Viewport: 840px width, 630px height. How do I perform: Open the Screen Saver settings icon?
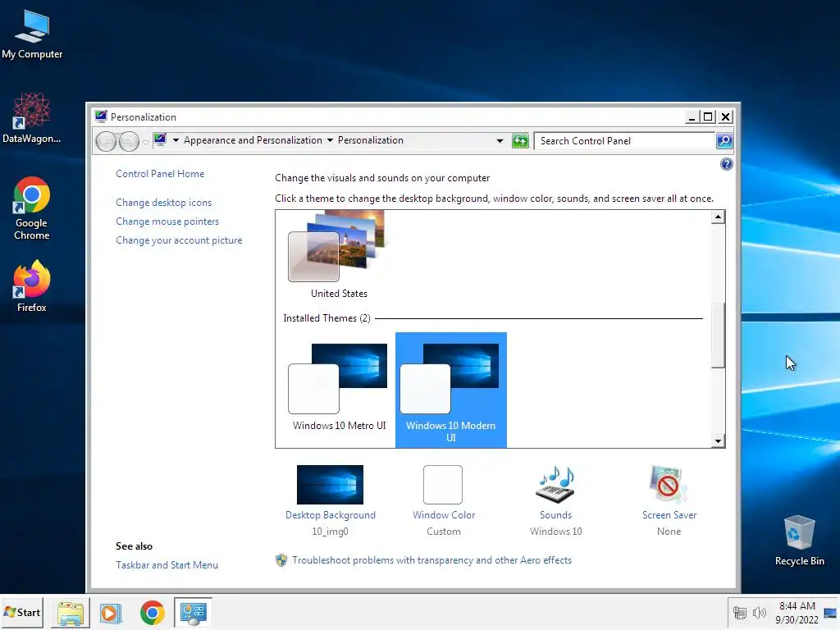coord(669,484)
